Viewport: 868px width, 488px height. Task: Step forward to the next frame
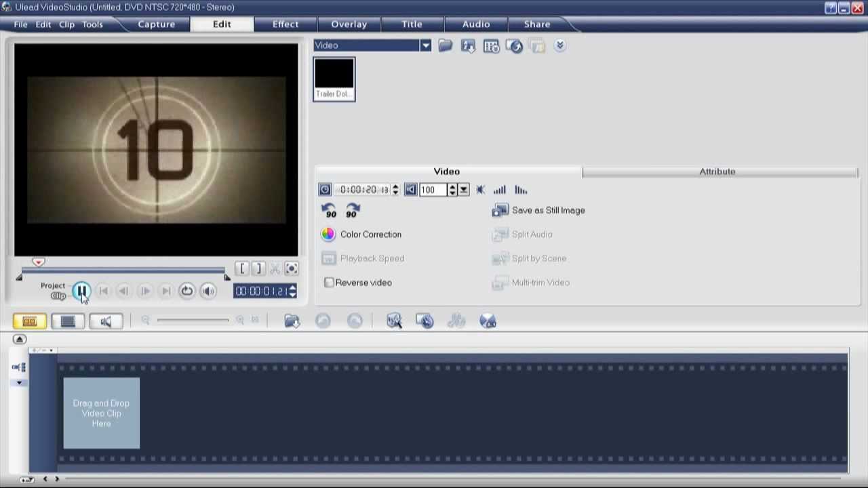(144, 291)
